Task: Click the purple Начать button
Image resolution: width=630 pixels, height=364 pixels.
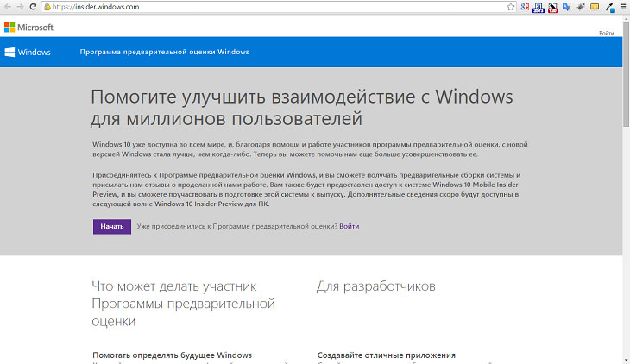Action: (x=112, y=227)
